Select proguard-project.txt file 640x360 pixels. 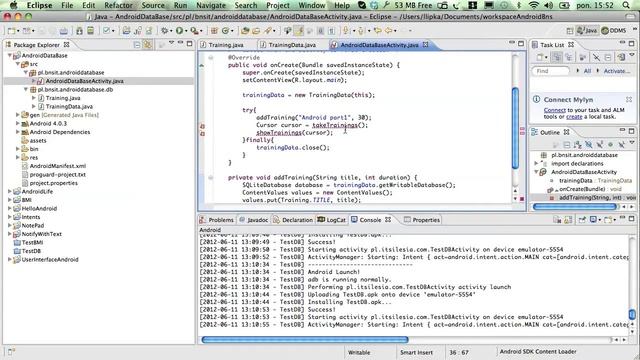point(58,175)
